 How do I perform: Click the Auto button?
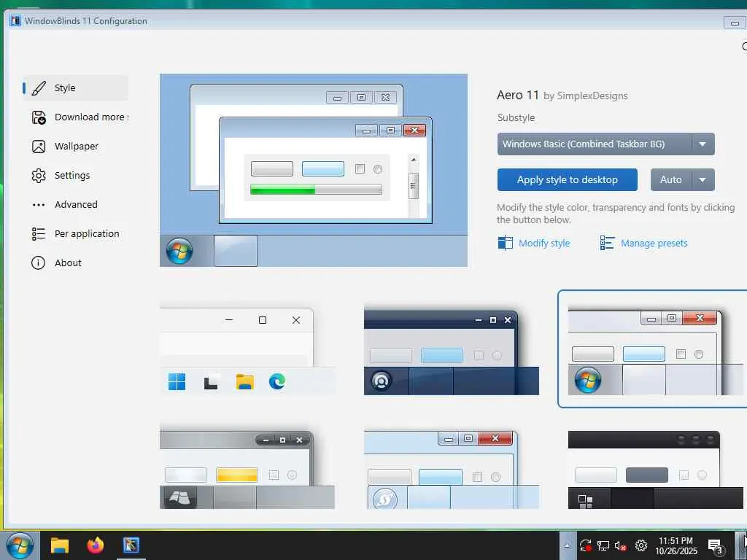(671, 179)
